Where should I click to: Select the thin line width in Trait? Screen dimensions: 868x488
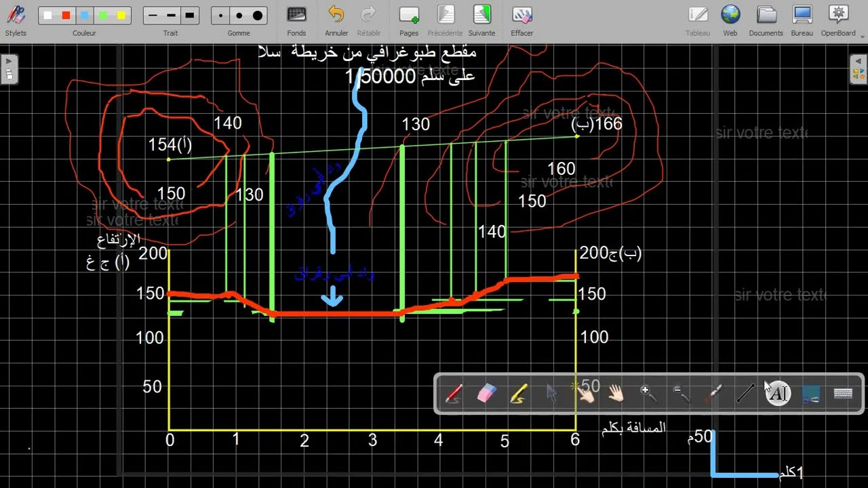(x=153, y=15)
